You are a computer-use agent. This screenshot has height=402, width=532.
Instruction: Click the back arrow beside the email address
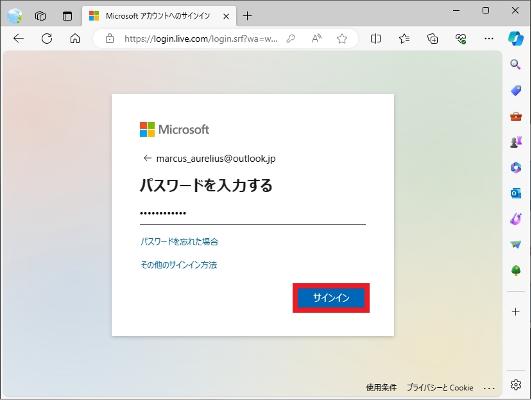[148, 158]
